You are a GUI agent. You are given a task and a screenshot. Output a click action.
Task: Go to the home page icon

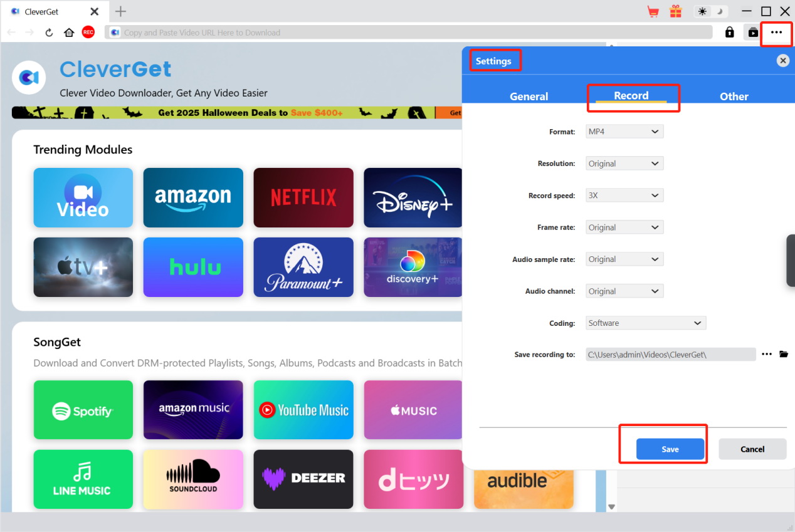pos(69,33)
